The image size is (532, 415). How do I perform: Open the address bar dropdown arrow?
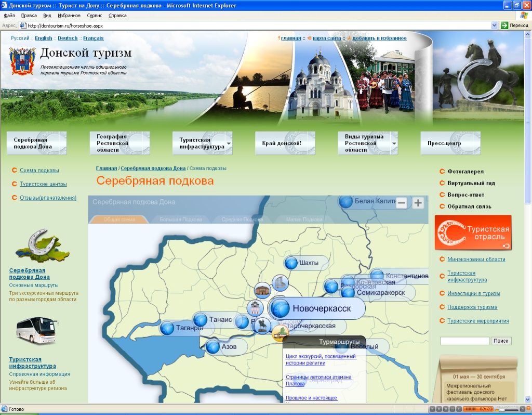point(495,25)
